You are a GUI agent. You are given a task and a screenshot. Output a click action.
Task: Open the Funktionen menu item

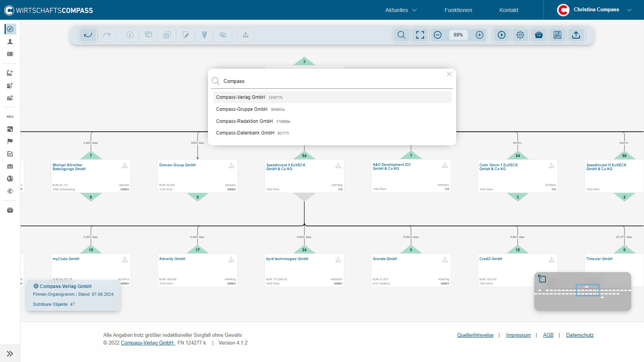click(x=458, y=10)
